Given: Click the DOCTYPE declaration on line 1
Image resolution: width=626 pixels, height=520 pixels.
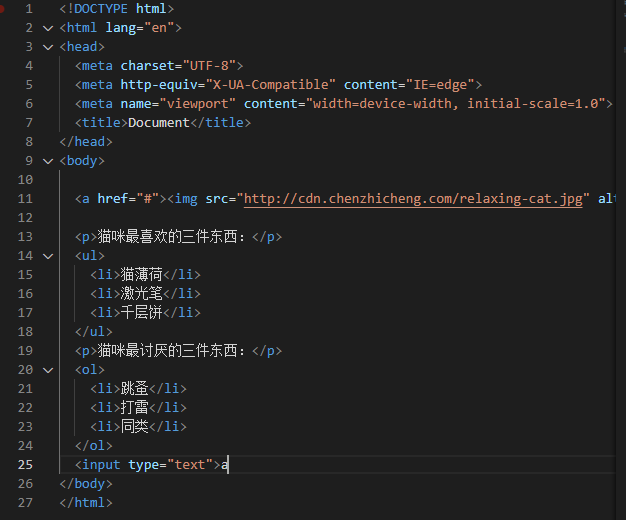Looking at the screenshot, I should [x=112, y=9].
